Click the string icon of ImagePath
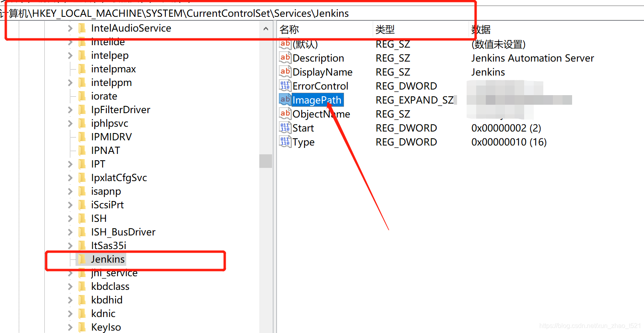This screenshot has width=644, height=333. [285, 100]
